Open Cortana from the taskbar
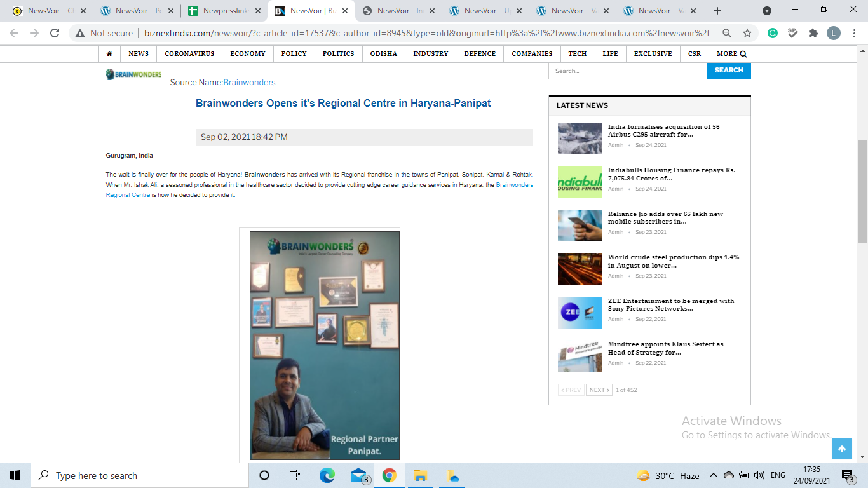This screenshot has width=868, height=488. [x=264, y=475]
